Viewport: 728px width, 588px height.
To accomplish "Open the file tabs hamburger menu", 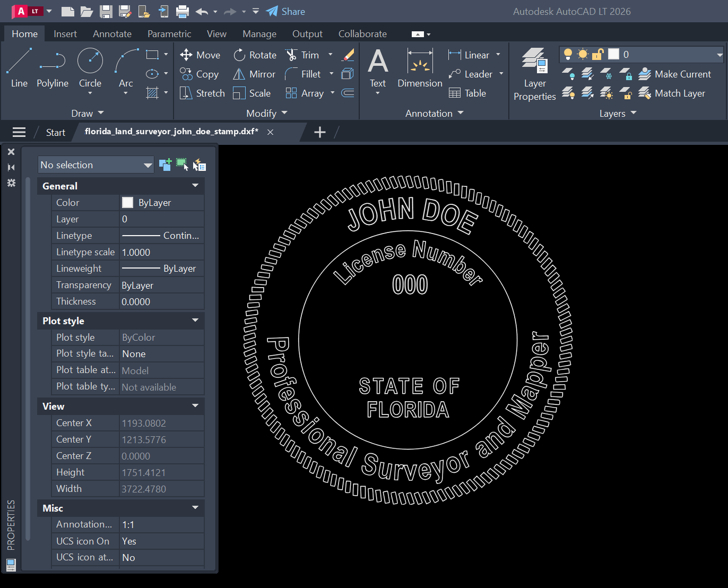I will point(19,132).
